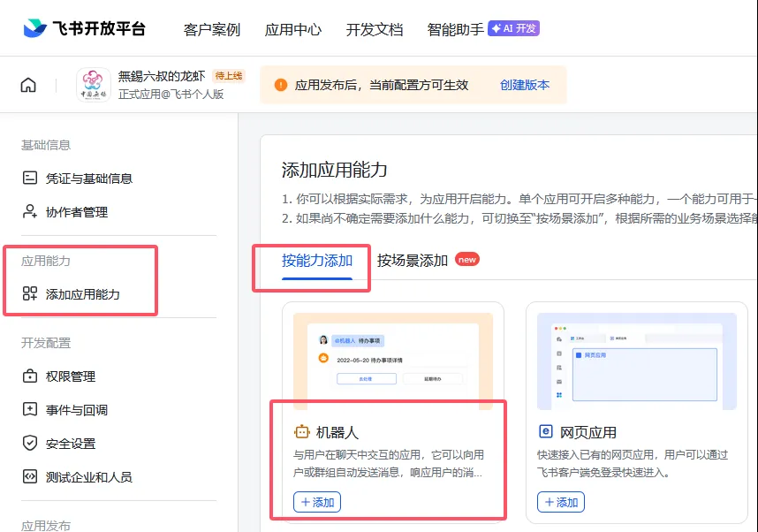
Task: Open 安全设置 in sidebar
Action: click(71, 444)
